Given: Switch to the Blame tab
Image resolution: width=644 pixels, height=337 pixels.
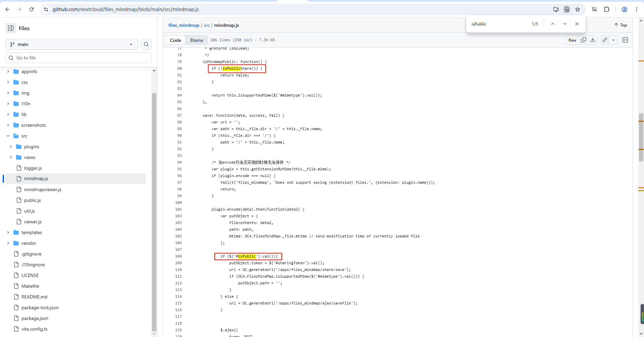Looking at the screenshot, I should tap(197, 40).
